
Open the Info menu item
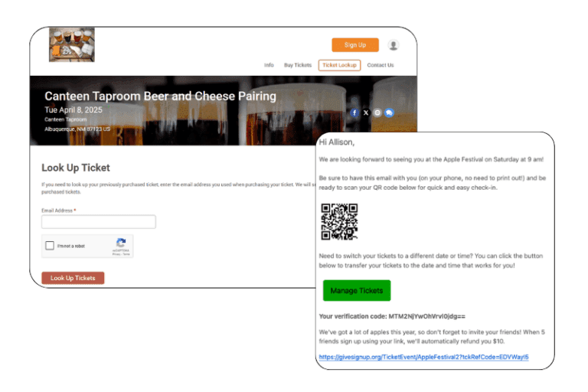click(x=269, y=65)
